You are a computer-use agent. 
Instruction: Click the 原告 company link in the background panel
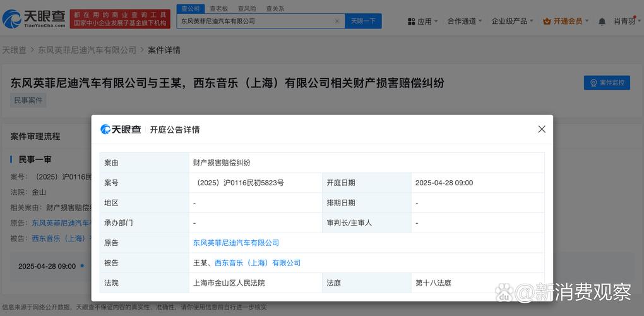pyautogui.click(x=62, y=223)
